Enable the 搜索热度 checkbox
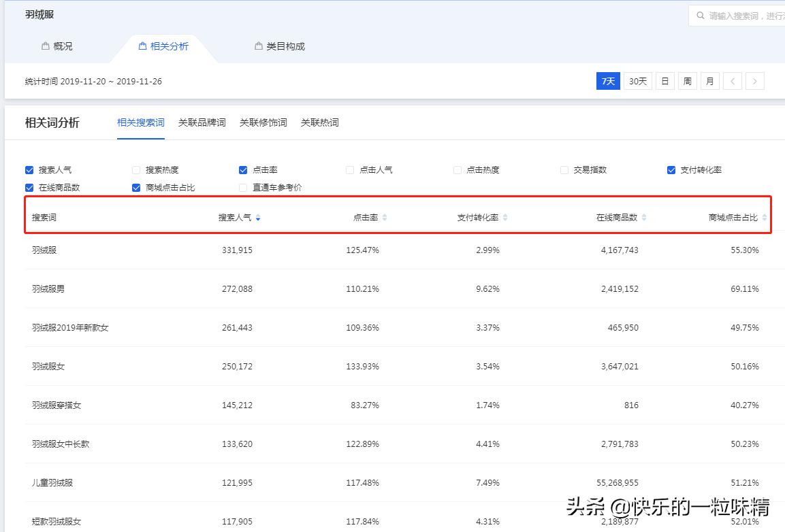Image resolution: width=785 pixels, height=532 pixels. [136, 169]
